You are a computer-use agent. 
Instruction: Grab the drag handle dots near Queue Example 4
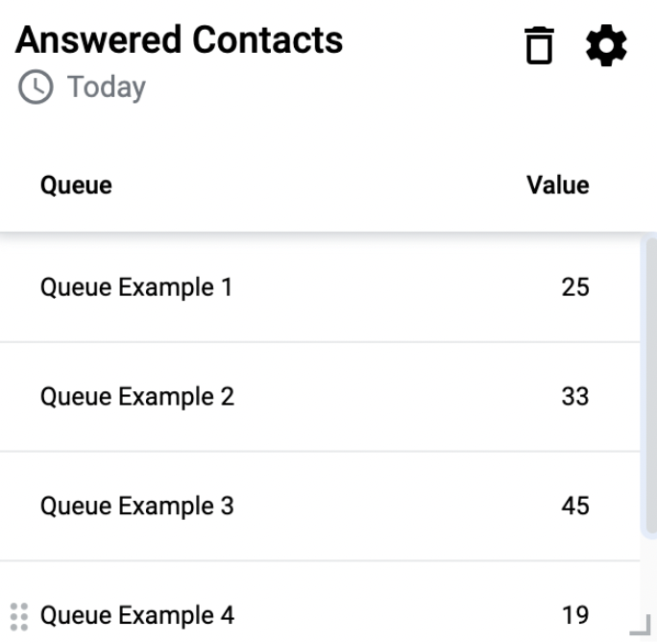19,617
